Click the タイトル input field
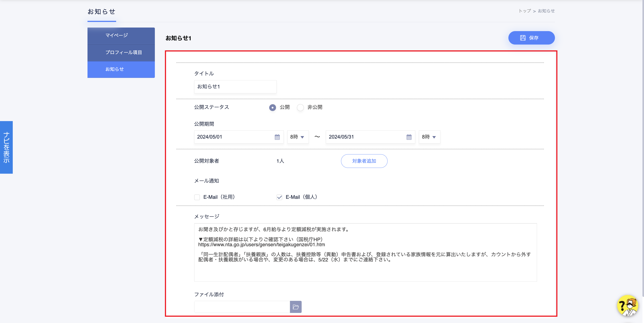 pos(235,86)
